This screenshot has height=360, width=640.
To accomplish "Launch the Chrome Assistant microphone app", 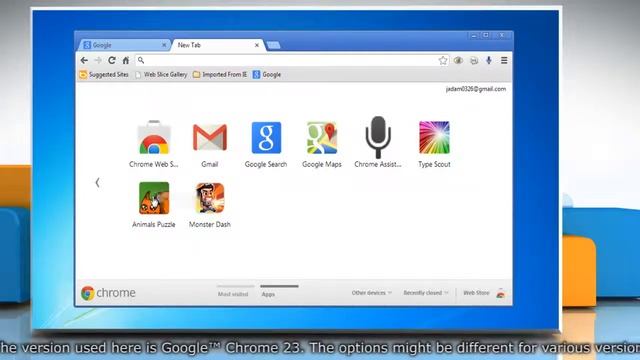I will (378, 138).
